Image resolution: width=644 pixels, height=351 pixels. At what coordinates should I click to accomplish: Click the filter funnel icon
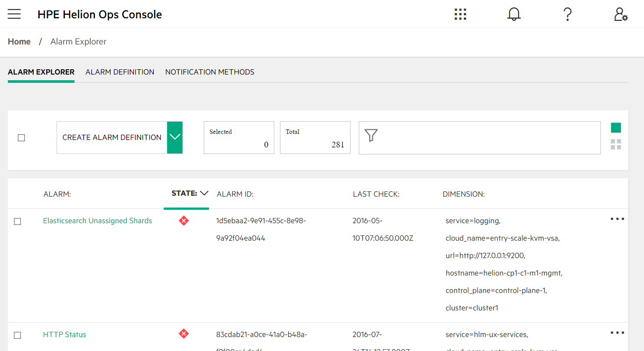[x=371, y=136]
